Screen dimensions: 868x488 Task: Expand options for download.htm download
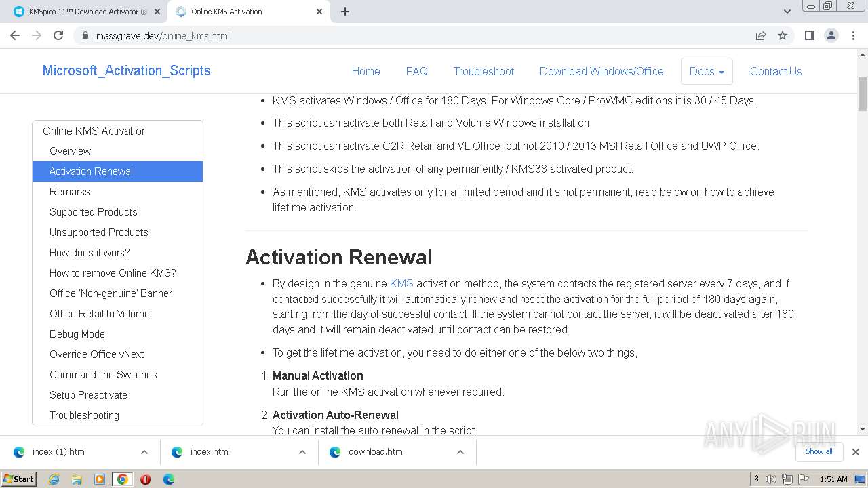(x=460, y=452)
